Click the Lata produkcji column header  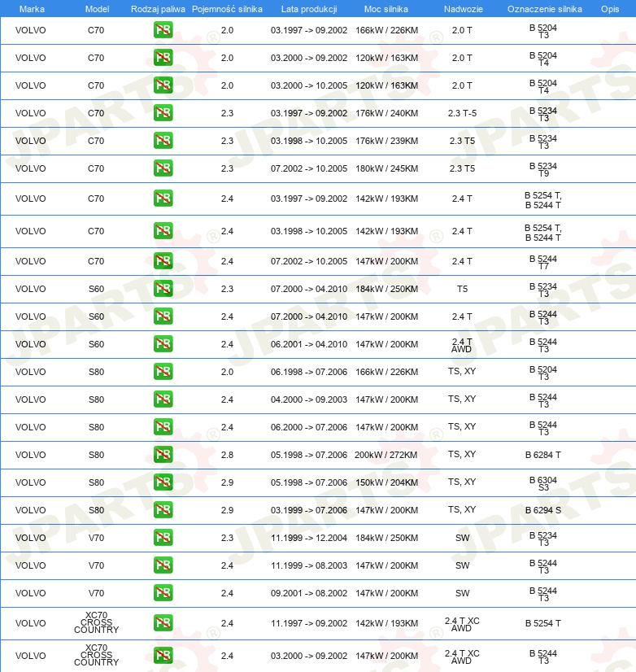309,9
